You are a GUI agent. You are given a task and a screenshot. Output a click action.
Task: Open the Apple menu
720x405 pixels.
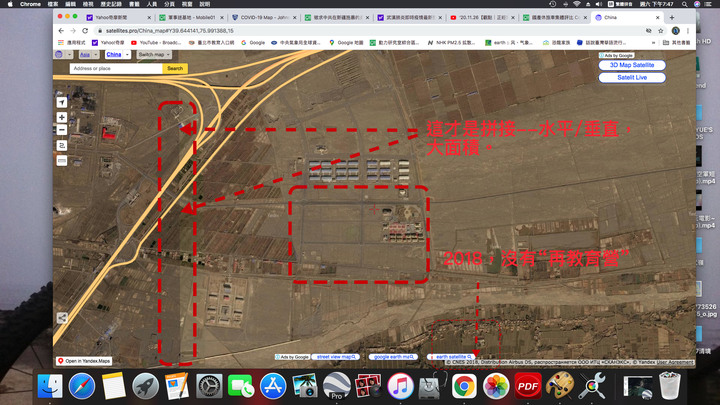[10, 4]
